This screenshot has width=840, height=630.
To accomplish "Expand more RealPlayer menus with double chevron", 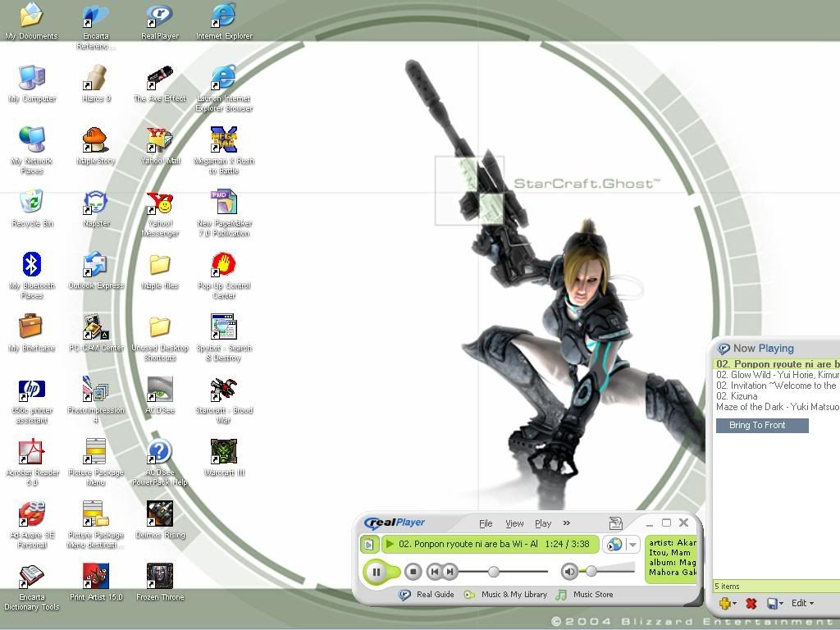I will (x=567, y=523).
